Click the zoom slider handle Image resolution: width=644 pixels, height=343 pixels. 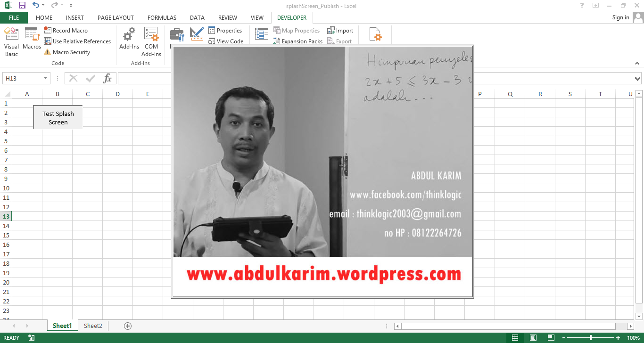coord(591,338)
